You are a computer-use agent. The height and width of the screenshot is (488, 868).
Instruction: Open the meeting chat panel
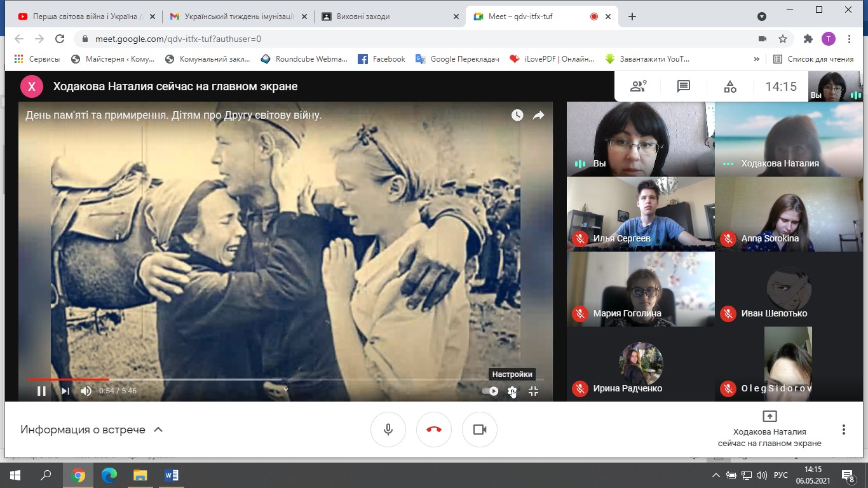click(x=684, y=86)
